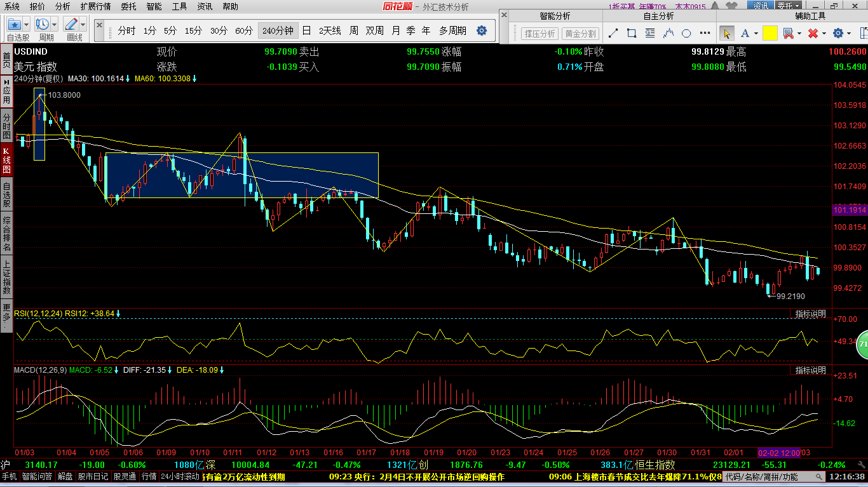Click the 画线 pencil drawing icon

coord(71,25)
